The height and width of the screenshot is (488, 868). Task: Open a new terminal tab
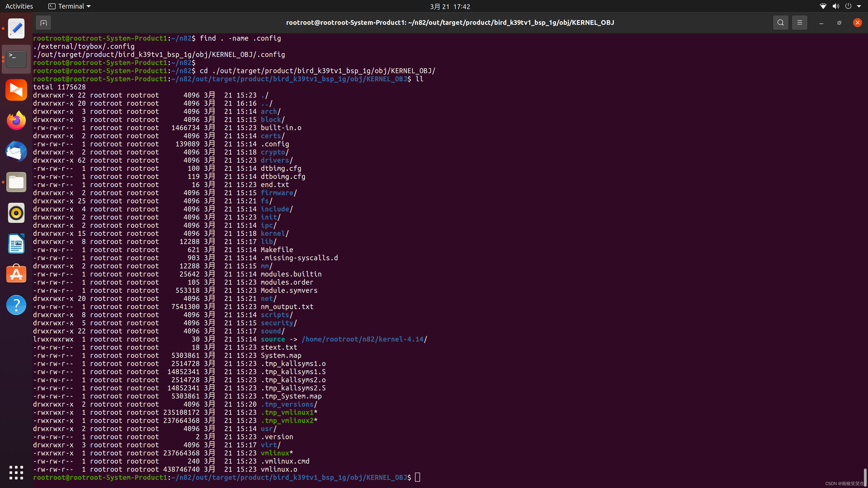[x=43, y=23]
